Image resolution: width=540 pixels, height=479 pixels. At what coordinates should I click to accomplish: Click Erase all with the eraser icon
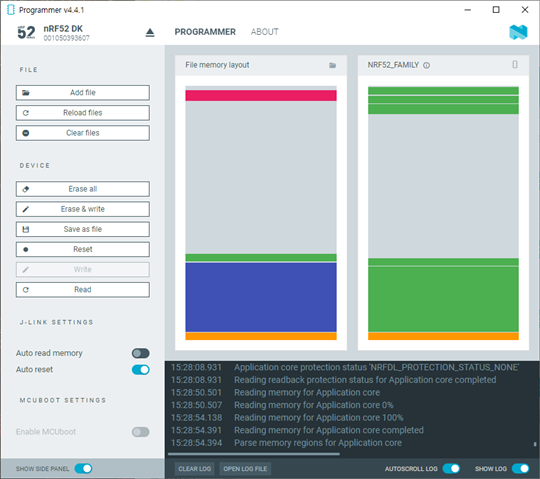click(x=83, y=189)
